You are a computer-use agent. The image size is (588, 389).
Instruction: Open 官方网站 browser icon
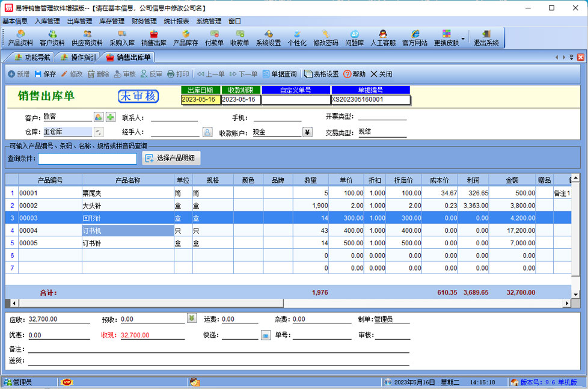pos(415,38)
